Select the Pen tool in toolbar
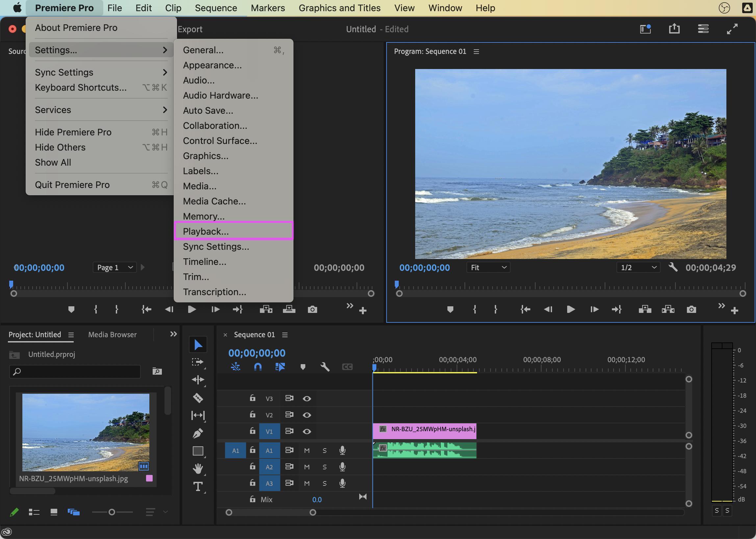The width and height of the screenshot is (756, 539). [x=198, y=433]
